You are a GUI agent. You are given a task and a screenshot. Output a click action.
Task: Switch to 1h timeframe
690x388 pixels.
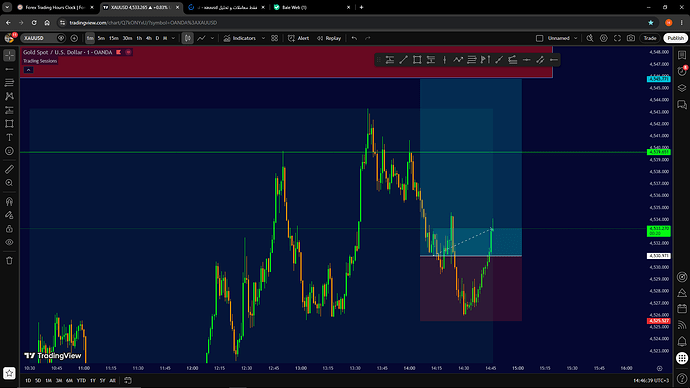(x=139, y=38)
